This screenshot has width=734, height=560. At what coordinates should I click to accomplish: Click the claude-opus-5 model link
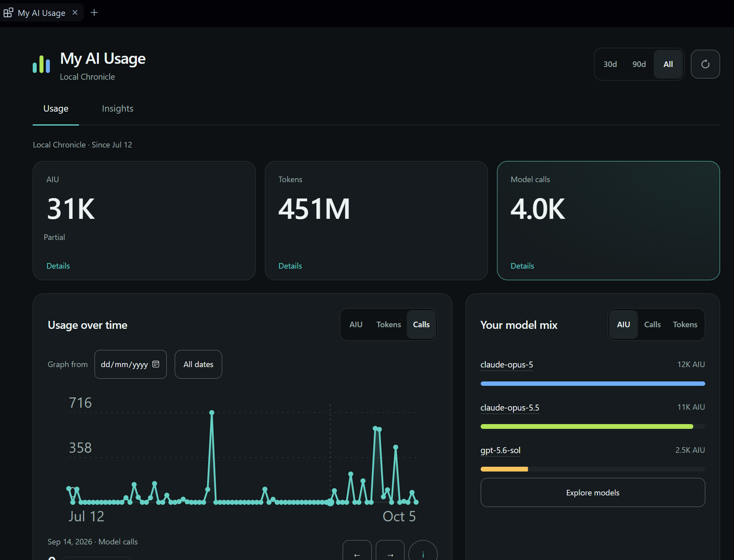[507, 365]
